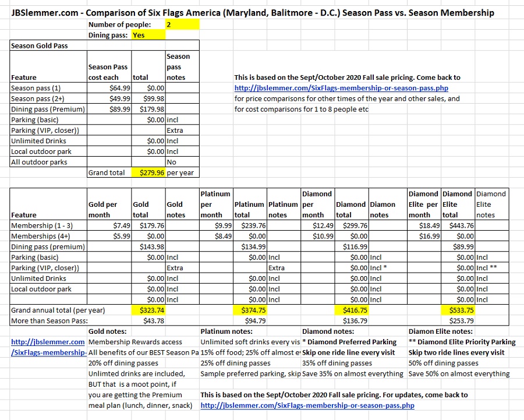Click the Platinum notes: heading
Screen dimensions: 524x420
226,331
